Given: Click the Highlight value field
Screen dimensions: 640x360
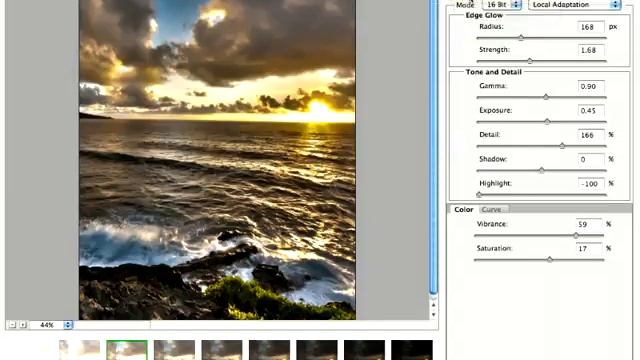Looking at the screenshot, I should pyautogui.click(x=591, y=184).
